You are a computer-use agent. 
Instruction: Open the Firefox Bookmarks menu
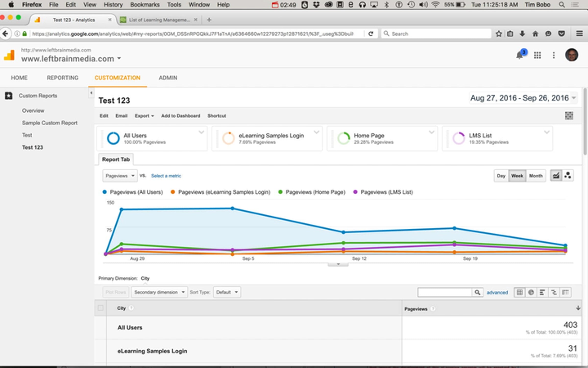(145, 4)
